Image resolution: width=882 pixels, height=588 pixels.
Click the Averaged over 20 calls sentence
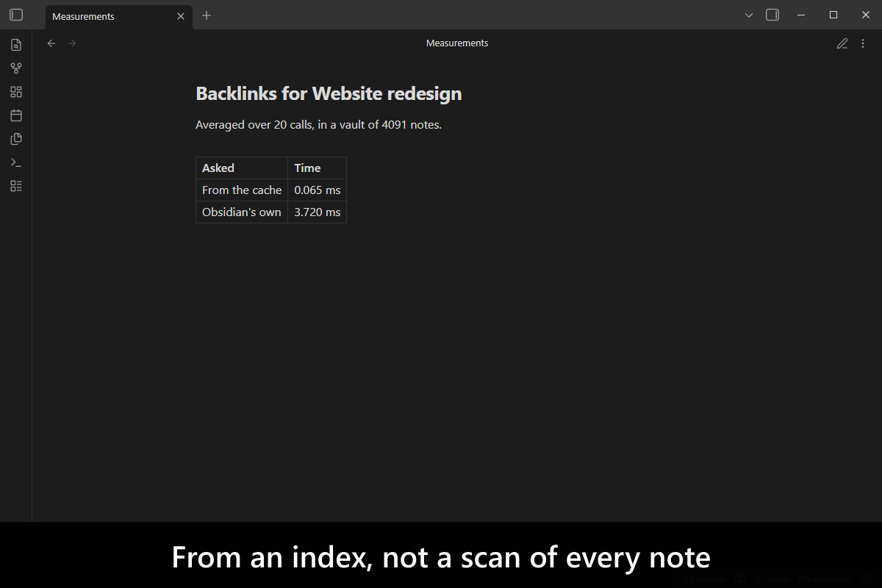[x=318, y=125]
